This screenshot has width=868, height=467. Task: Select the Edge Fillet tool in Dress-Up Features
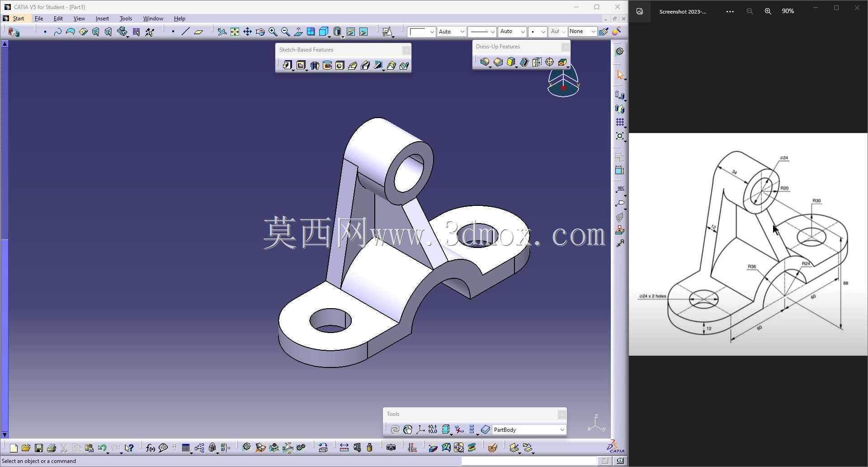coord(485,62)
